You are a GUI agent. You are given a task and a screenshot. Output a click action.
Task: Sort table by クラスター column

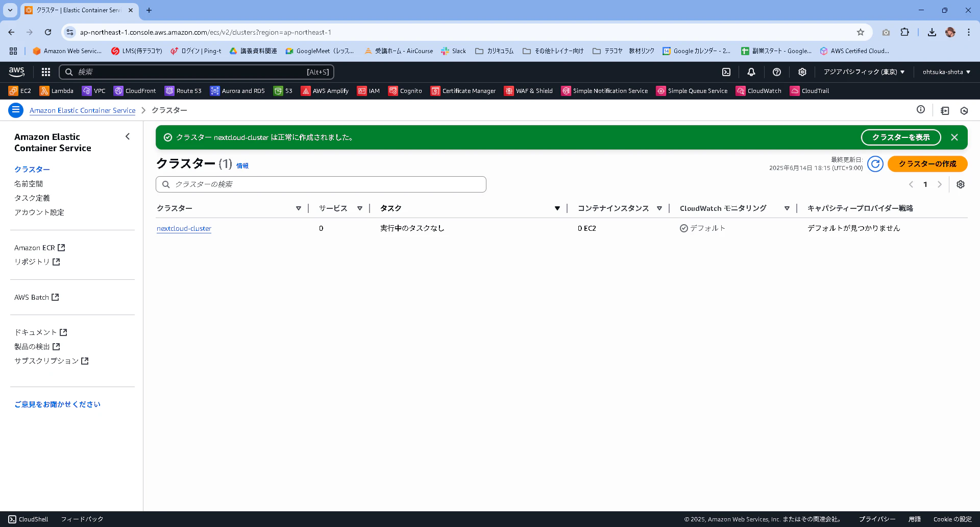coord(299,208)
